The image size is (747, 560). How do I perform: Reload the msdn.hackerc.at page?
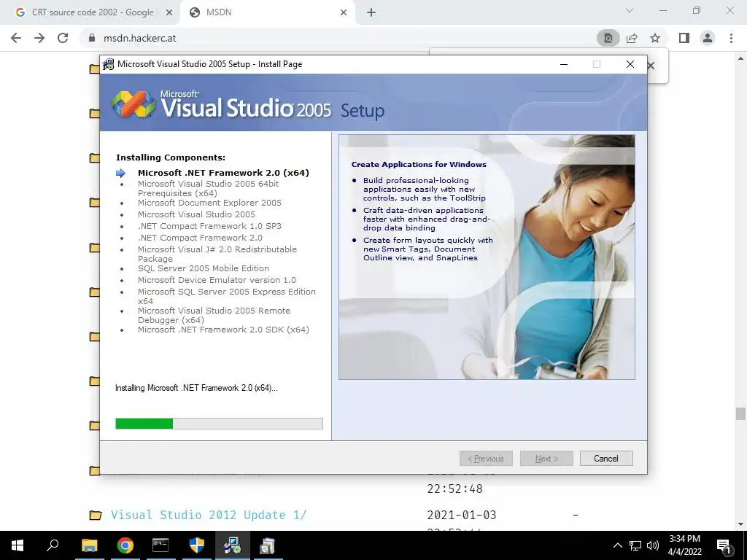(x=63, y=38)
